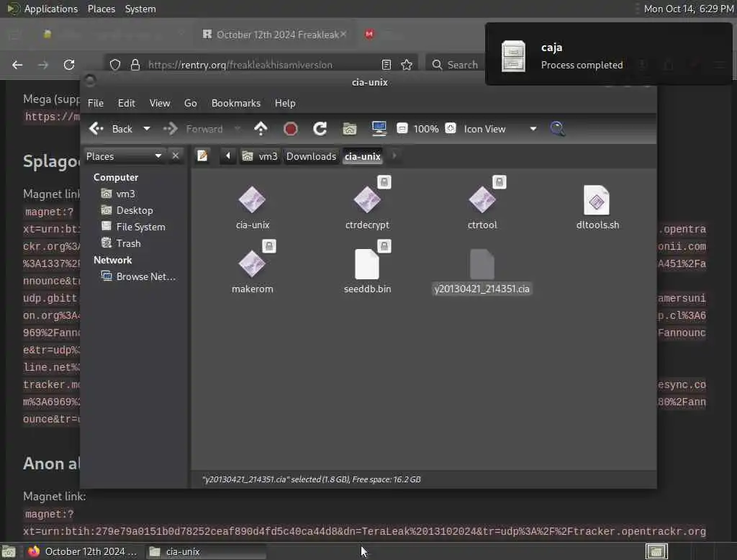Click the left path bar scroll arrow
Screen dimensions: 737x560
(228, 155)
